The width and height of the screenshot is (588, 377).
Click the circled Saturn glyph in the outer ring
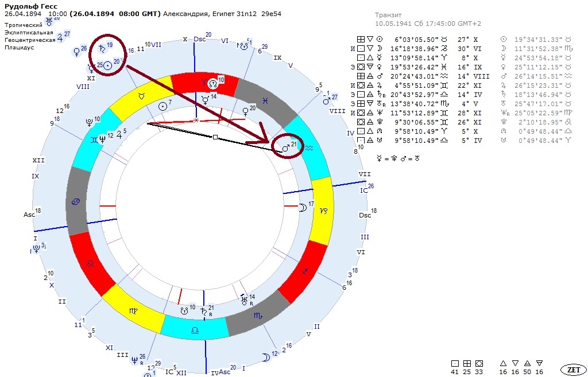(x=102, y=48)
